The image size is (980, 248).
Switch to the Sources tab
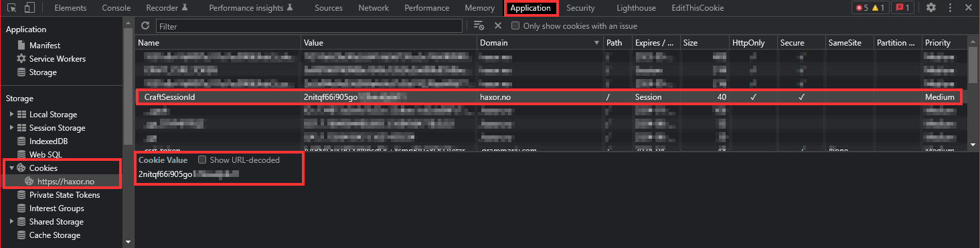coord(328,8)
